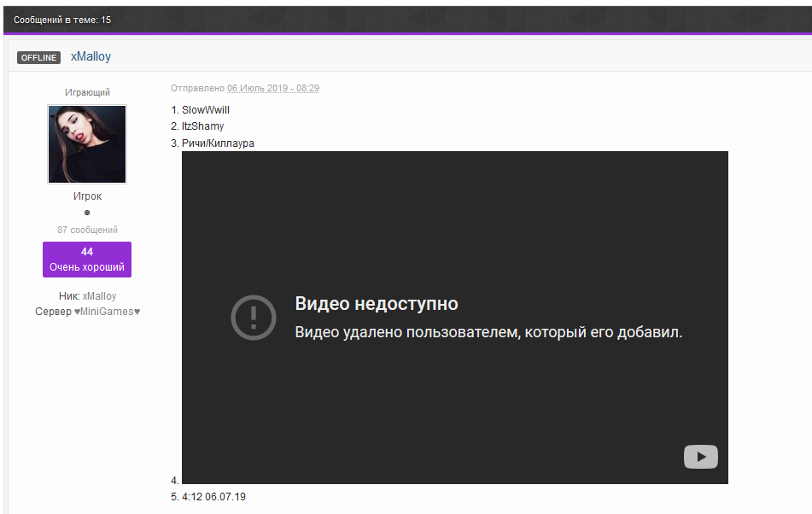Click the Сообщений в теме: 15 header
This screenshot has height=514, width=812.
click(x=62, y=20)
